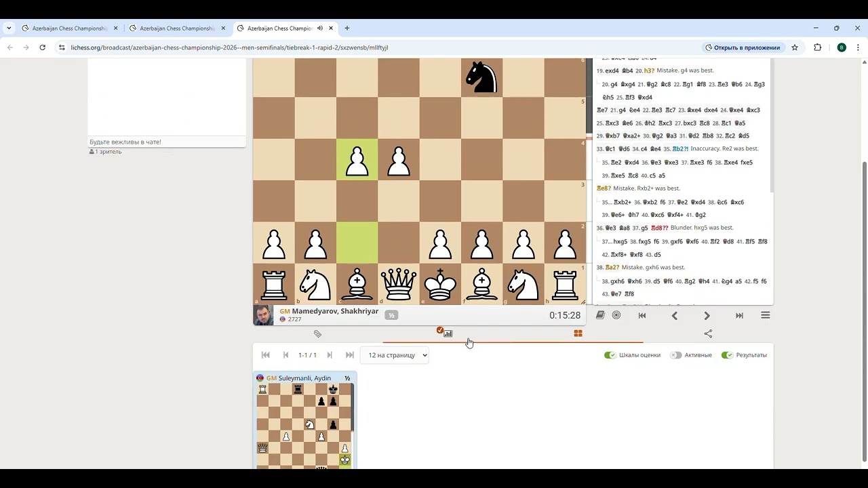Open the practice with computer target icon
The width and height of the screenshot is (868, 488).
(616, 315)
